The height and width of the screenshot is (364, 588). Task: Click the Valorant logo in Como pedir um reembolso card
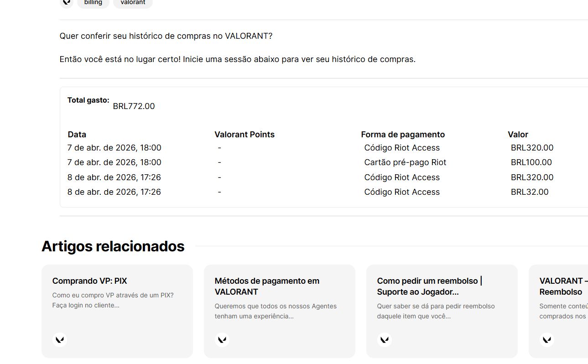point(385,340)
